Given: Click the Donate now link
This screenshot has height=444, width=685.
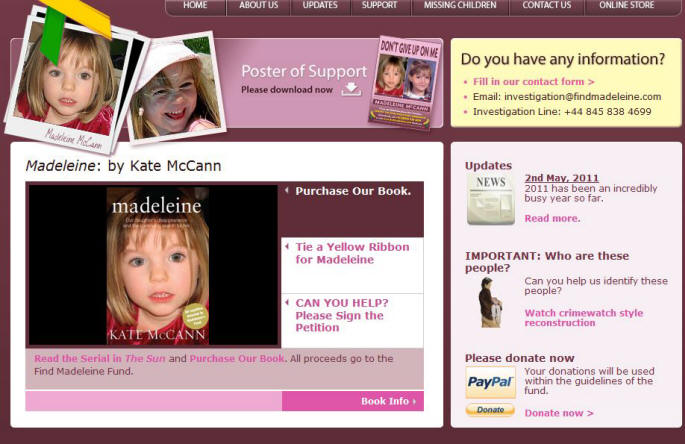Looking at the screenshot, I should click(x=558, y=413).
